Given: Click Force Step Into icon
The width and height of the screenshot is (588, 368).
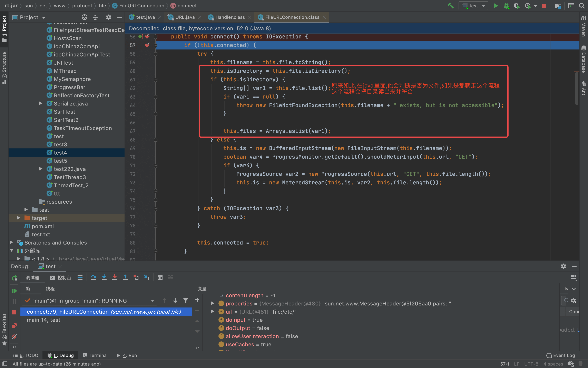Looking at the screenshot, I should [x=115, y=277].
